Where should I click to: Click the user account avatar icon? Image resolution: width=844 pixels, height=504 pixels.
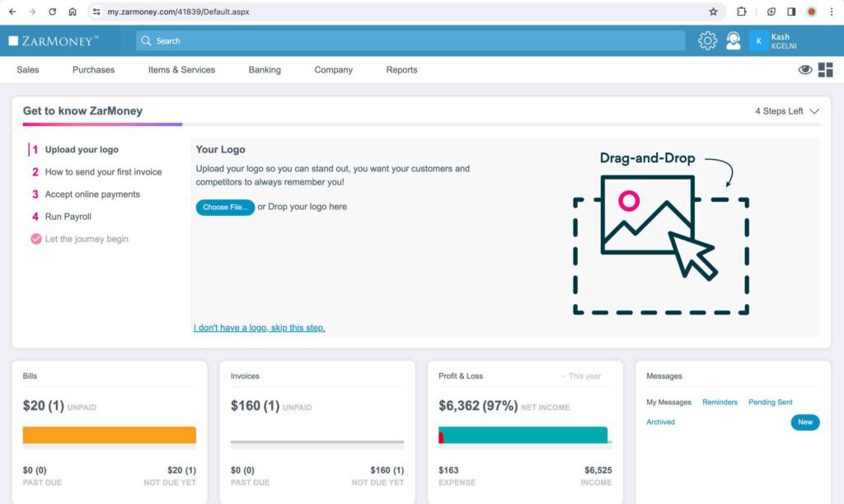(734, 40)
